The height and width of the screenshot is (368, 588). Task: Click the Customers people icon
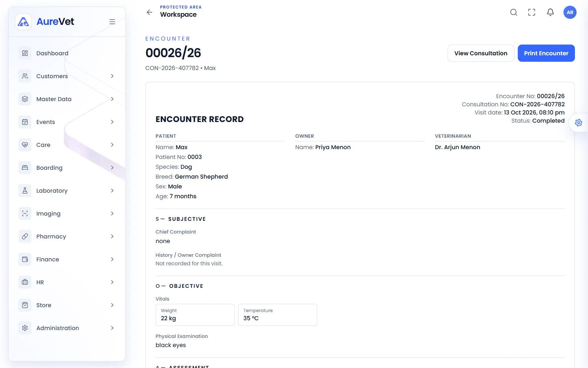coord(25,76)
